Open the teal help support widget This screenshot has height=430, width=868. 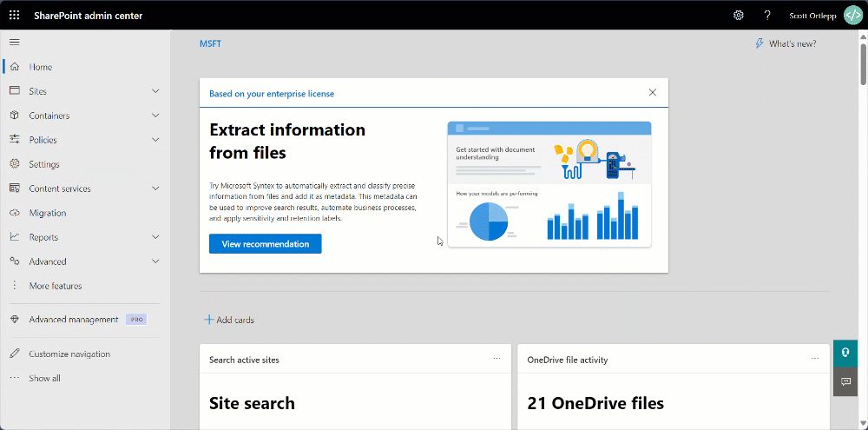pyautogui.click(x=845, y=353)
